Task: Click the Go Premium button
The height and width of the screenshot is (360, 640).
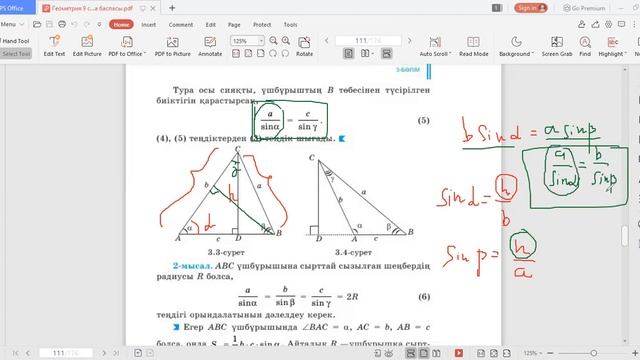Action: (x=584, y=8)
